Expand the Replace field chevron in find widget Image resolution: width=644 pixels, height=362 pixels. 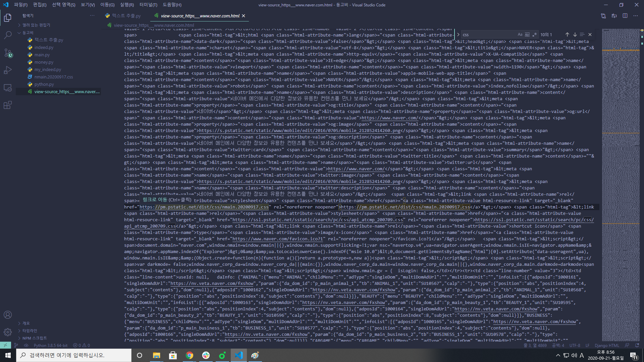[458, 35]
